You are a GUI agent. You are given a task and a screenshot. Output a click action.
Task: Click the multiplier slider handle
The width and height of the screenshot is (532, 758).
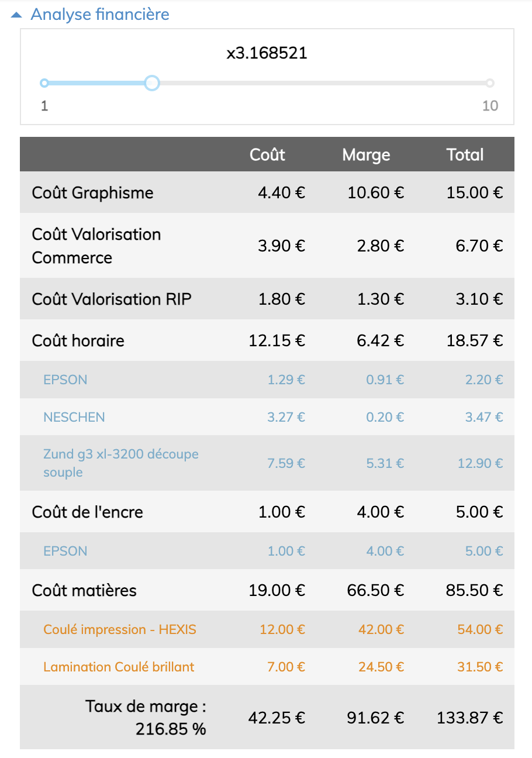pos(151,83)
